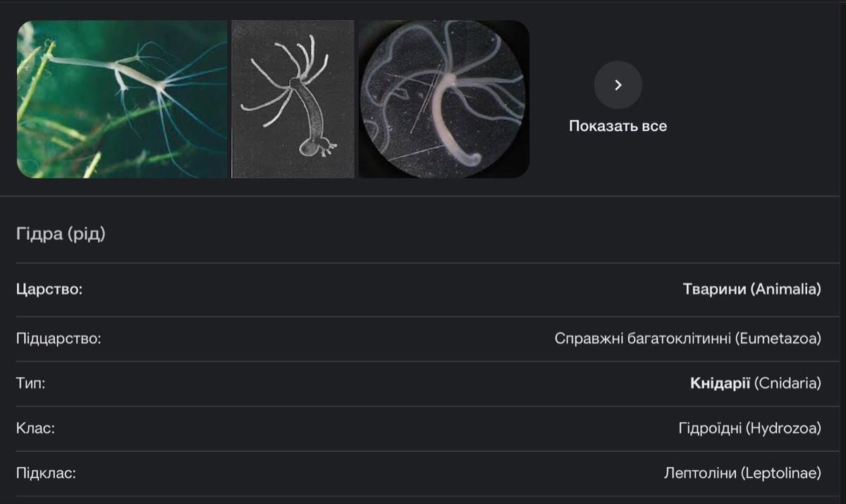Click the Latin name "(Cnidaria)"
The height and width of the screenshot is (504, 846).
(x=787, y=383)
